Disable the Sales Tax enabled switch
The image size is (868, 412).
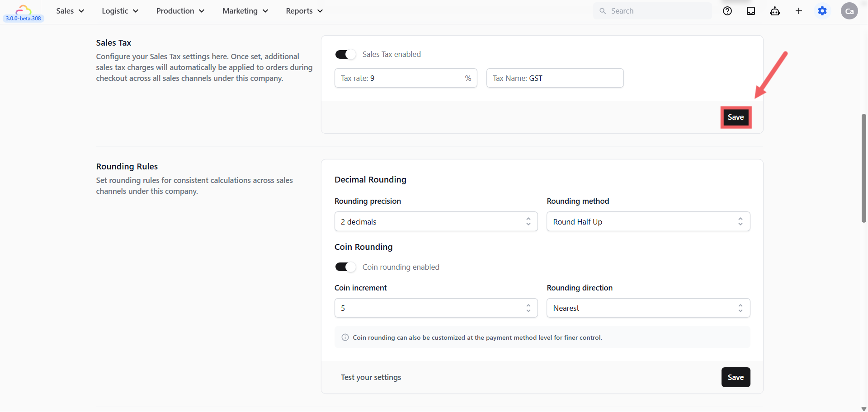345,54
